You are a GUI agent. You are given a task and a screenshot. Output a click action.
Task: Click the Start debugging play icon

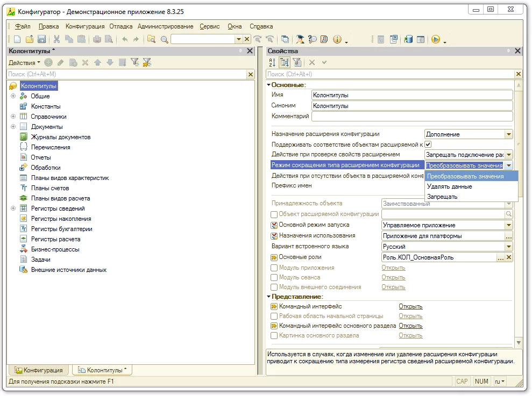tap(435, 39)
